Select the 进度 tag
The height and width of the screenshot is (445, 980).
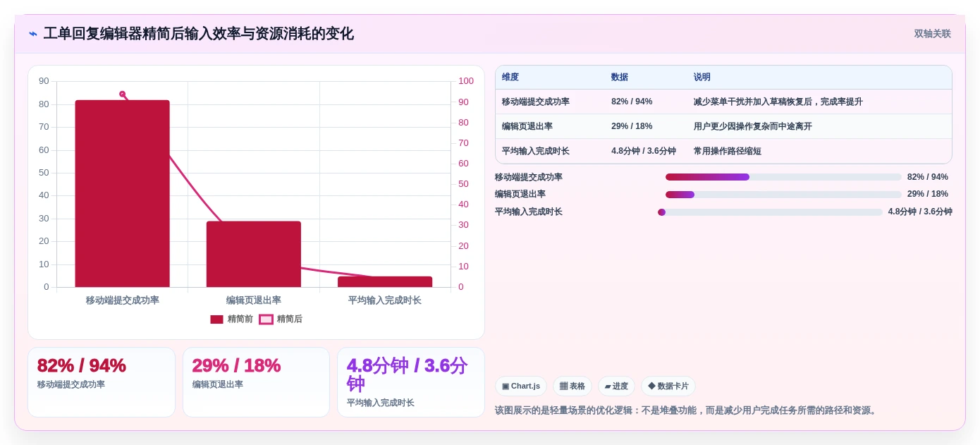(616, 386)
